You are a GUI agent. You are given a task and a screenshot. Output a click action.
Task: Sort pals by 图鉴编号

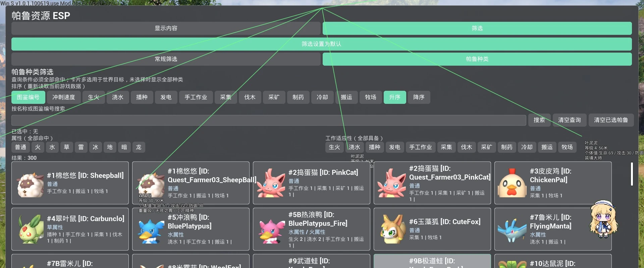click(28, 97)
